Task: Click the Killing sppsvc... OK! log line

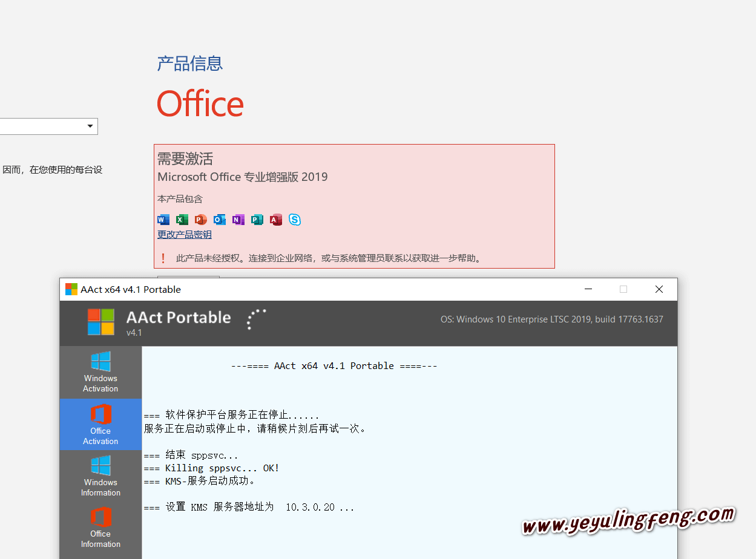Action: 211,468
